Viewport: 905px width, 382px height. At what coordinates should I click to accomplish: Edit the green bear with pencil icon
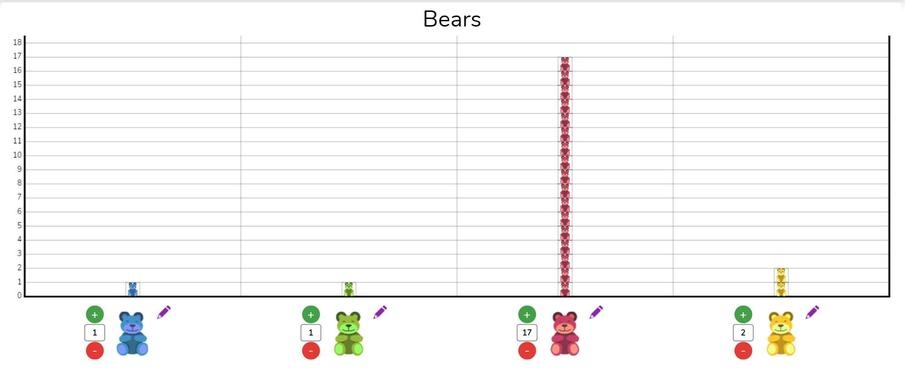(380, 312)
